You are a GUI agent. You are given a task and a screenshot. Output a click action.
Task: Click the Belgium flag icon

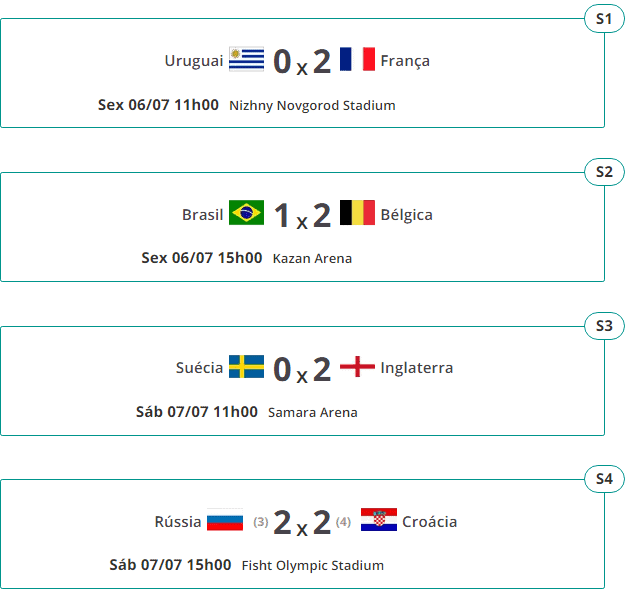coord(357,213)
